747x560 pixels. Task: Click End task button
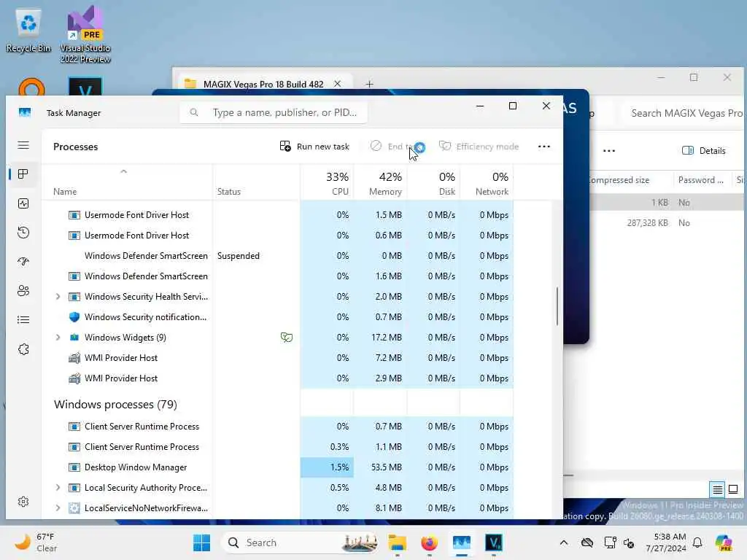pos(396,146)
